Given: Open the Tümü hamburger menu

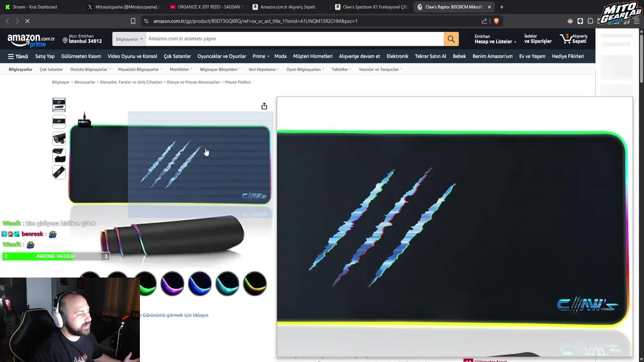Looking at the screenshot, I should point(18,56).
